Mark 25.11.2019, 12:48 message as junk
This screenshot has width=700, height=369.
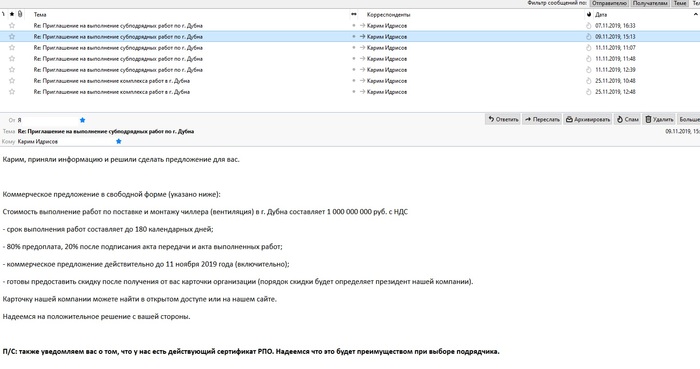click(x=588, y=91)
